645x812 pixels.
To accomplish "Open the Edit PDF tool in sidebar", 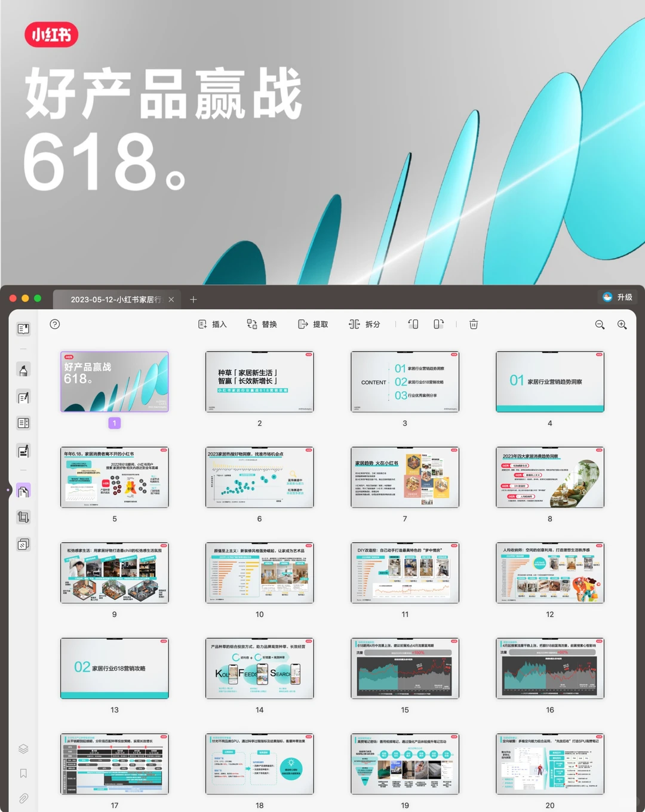I will click(23, 398).
